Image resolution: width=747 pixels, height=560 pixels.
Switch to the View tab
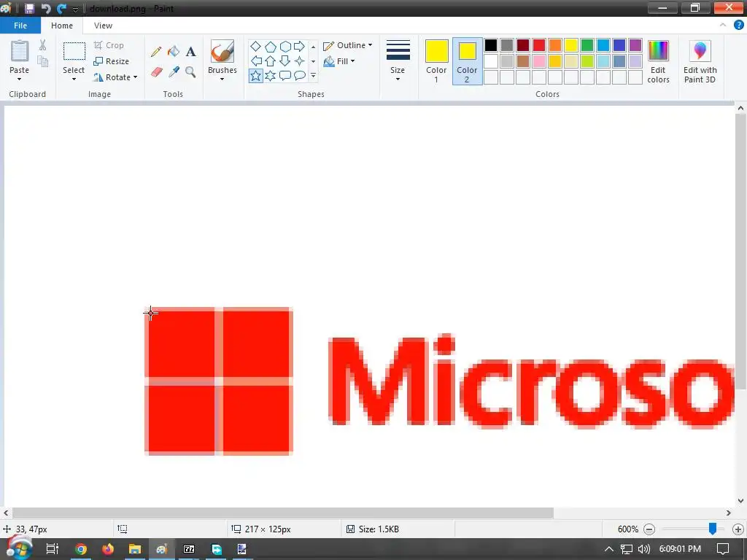point(103,26)
